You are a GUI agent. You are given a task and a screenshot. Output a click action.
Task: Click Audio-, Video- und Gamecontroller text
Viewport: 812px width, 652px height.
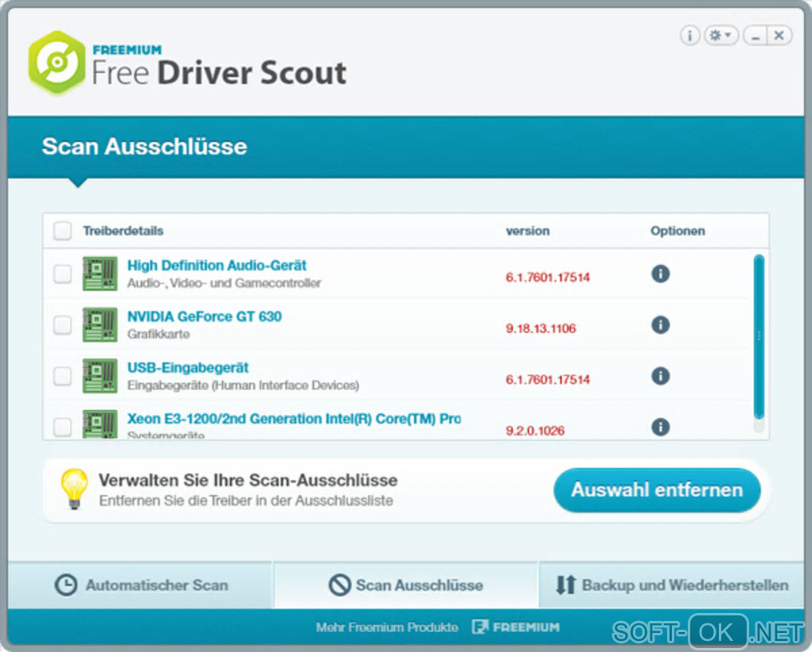[224, 283]
